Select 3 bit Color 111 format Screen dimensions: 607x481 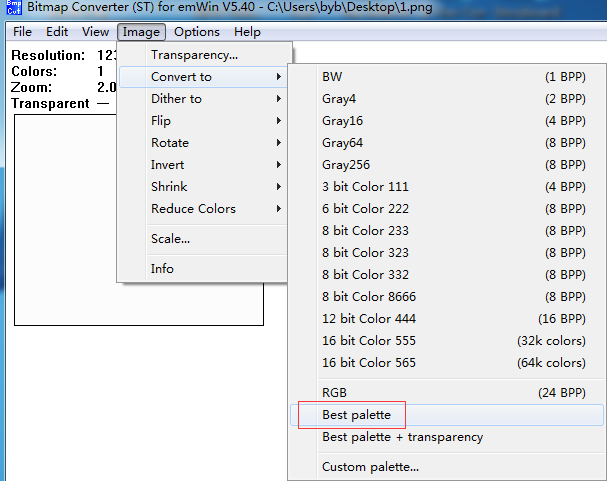point(447,187)
